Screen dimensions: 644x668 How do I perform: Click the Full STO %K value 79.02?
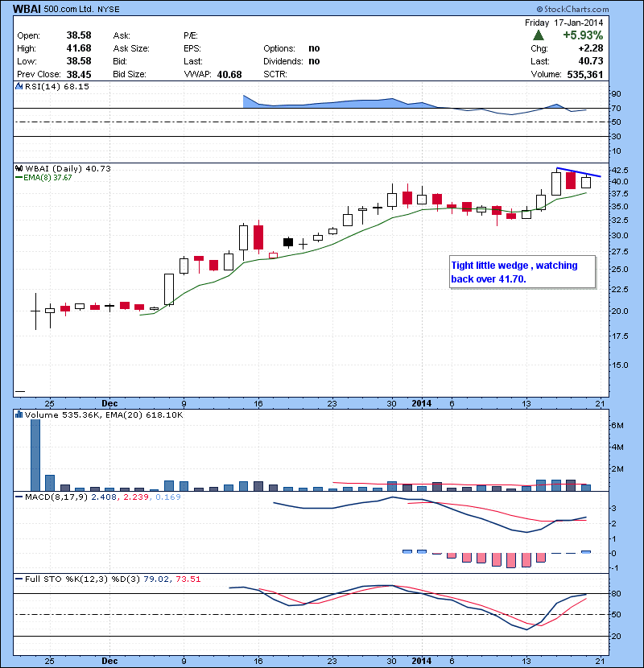pyautogui.click(x=155, y=579)
